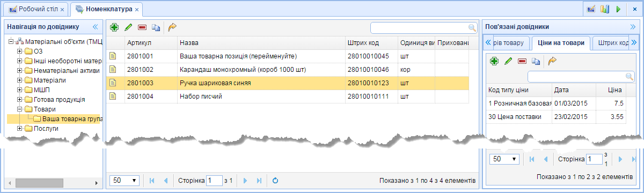Viewport: 644px width, 193px height.
Task: Select the 1 Розничная базовая price row
Action: (x=556, y=103)
